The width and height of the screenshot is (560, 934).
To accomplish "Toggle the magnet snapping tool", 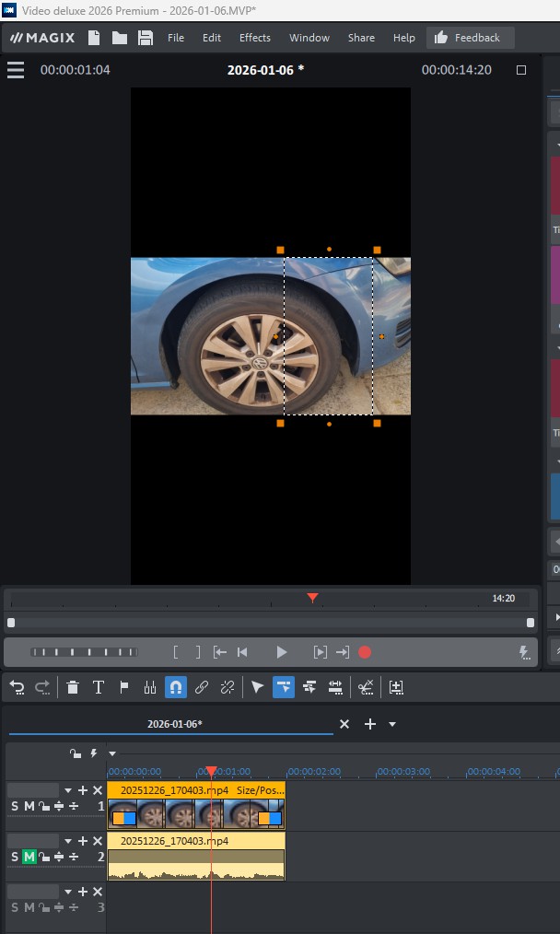I will [175, 687].
